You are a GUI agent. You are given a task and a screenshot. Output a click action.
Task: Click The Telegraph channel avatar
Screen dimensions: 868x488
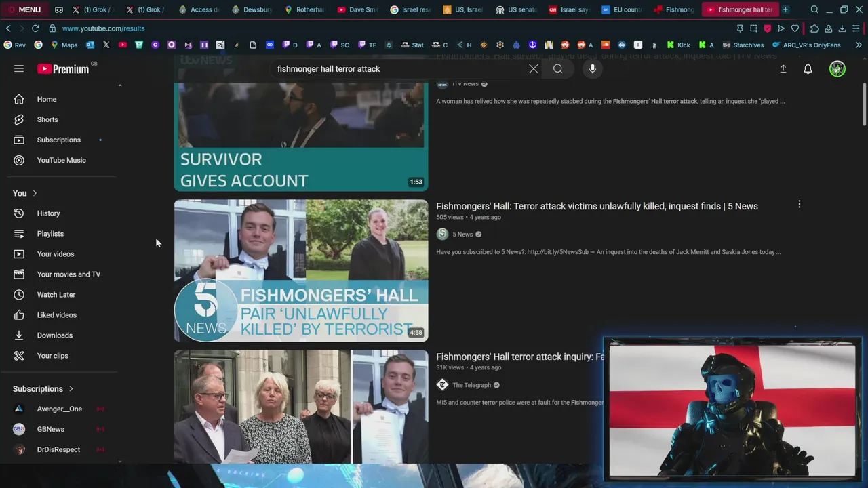pyautogui.click(x=442, y=385)
